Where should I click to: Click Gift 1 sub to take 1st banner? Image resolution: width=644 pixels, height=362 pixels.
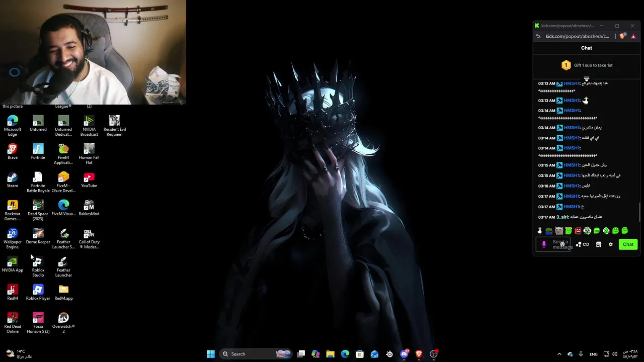click(x=587, y=65)
